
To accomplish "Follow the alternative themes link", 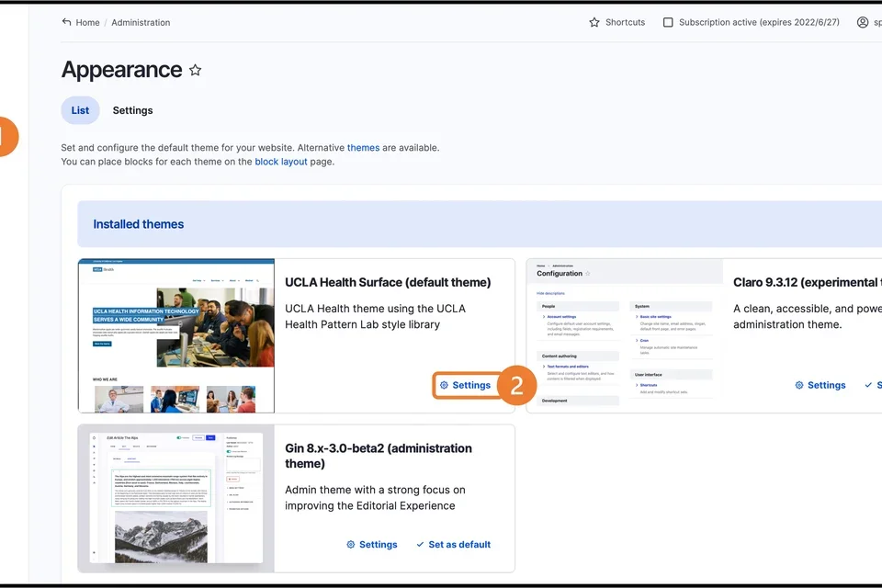I will 364,147.
